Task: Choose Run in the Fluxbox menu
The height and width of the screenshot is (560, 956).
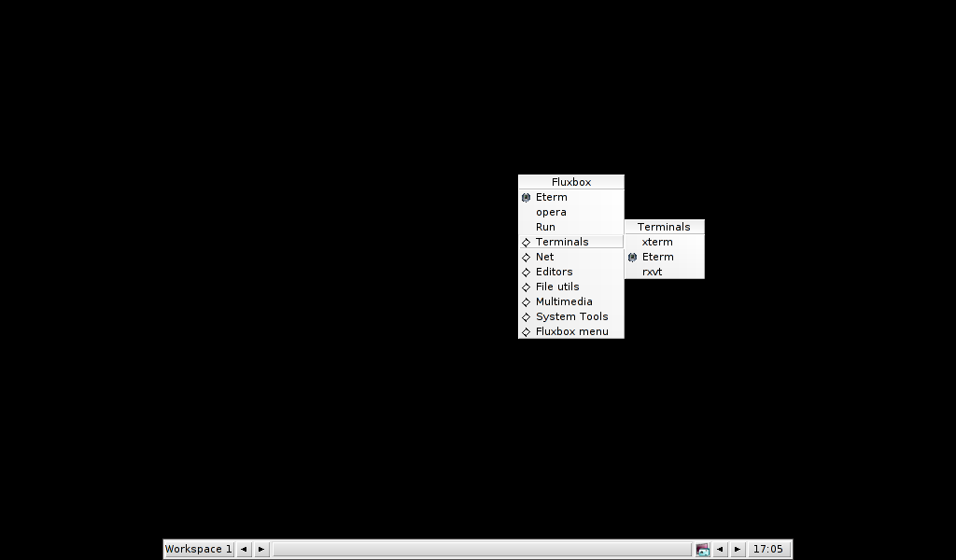Action: 545,227
